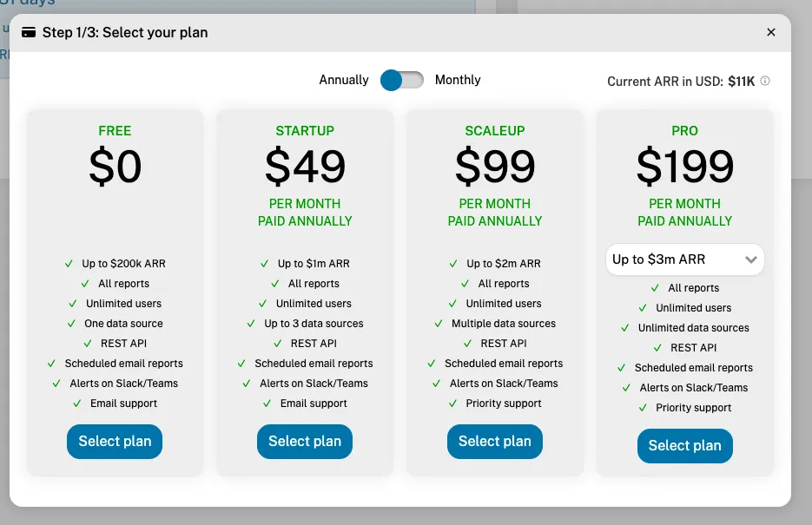This screenshot has width=812, height=525.
Task: Select the Annually billing label
Action: coord(344,80)
